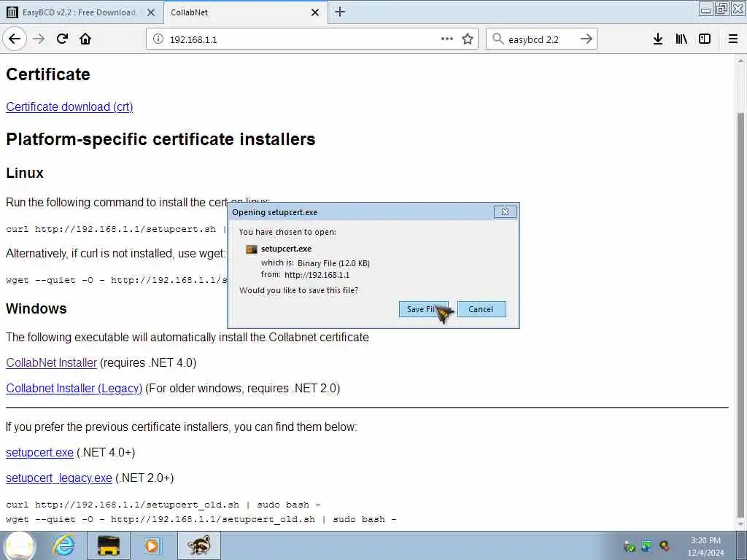
Task: Click the search magnifier icon
Action: coord(498,39)
